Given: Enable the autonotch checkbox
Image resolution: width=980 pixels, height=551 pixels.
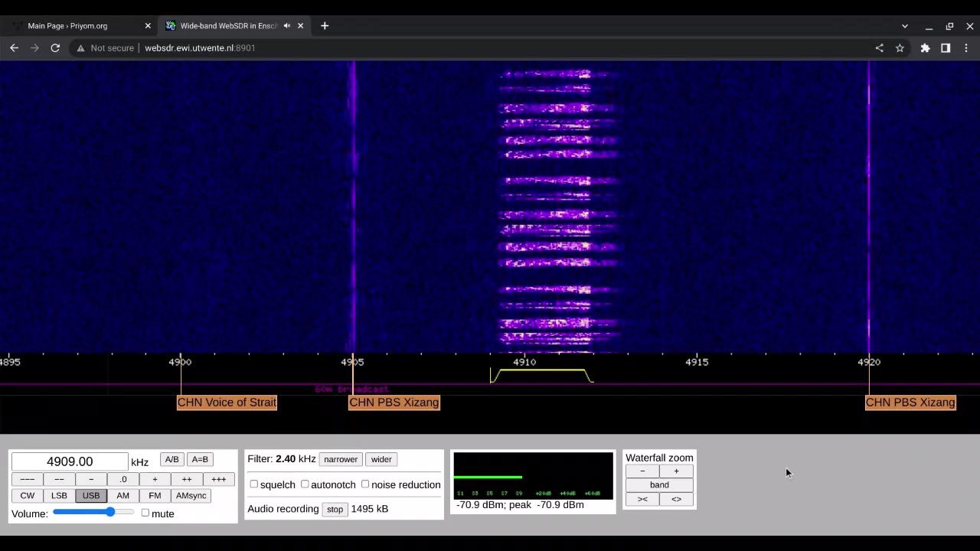Looking at the screenshot, I should [x=305, y=484].
